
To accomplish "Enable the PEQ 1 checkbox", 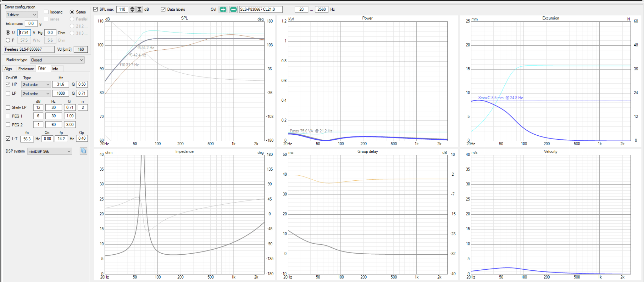I will point(8,116).
